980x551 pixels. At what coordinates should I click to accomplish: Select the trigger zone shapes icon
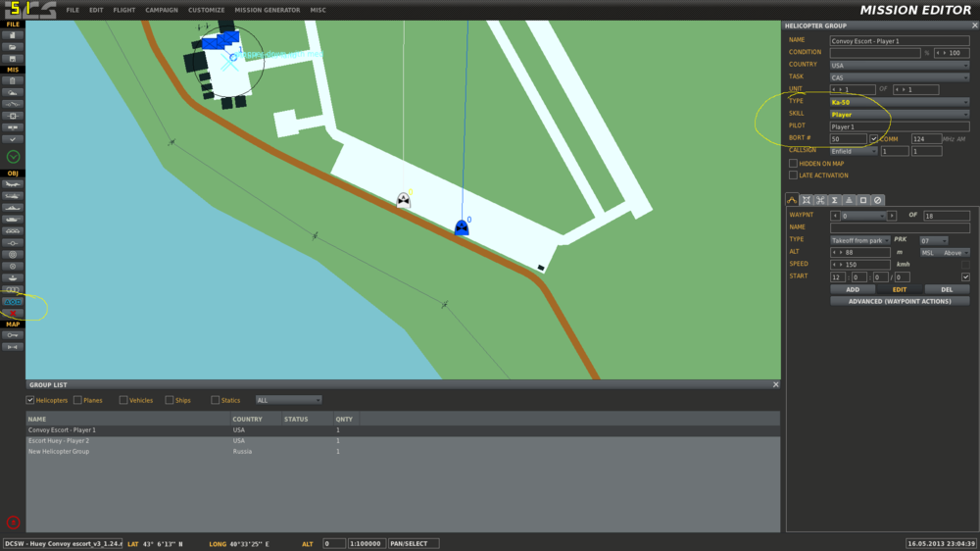click(13, 301)
